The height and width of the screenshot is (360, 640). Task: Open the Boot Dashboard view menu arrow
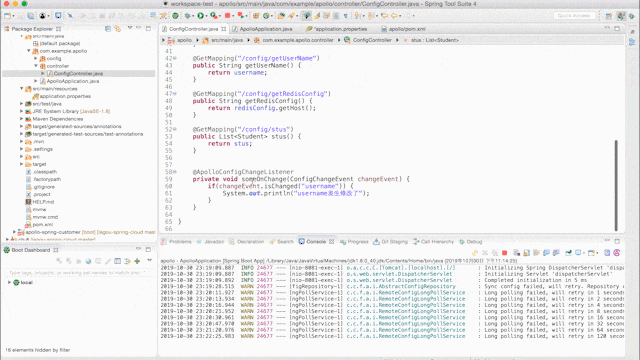[149, 260]
